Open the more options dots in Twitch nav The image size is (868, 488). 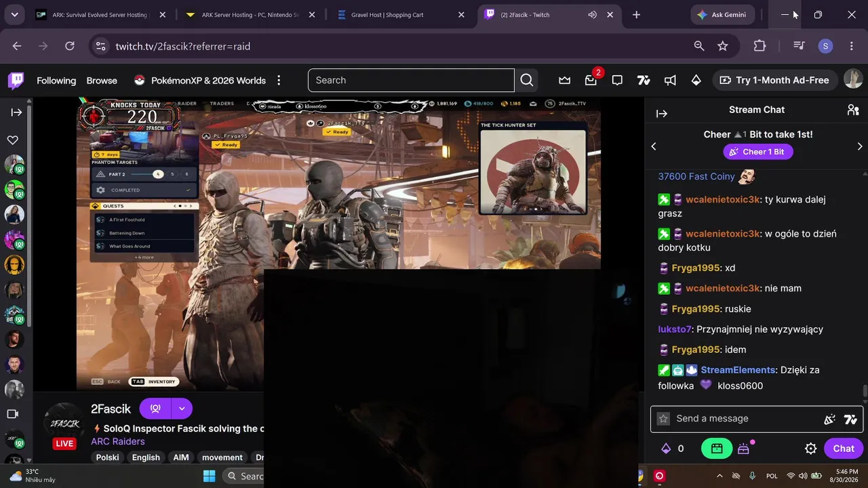279,81
